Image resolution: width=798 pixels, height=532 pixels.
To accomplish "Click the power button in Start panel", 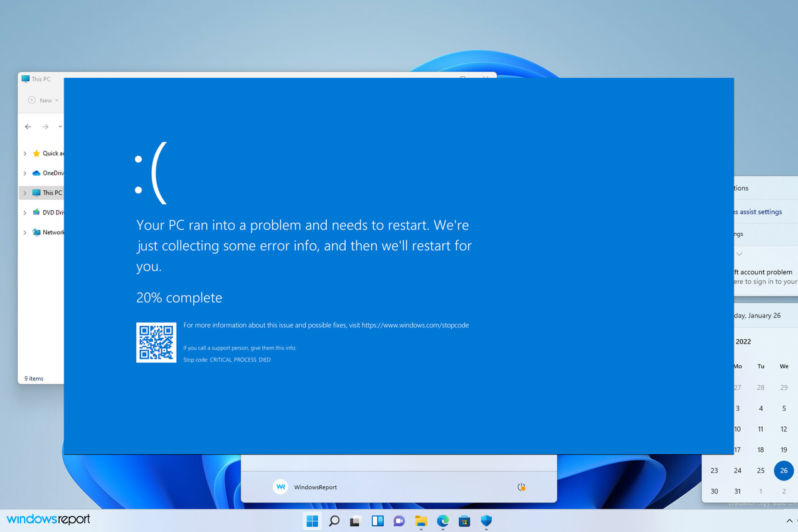I will pos(521,487).
